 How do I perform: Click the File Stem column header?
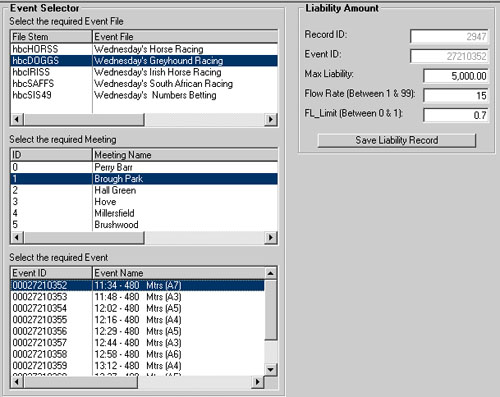point(51,37)
